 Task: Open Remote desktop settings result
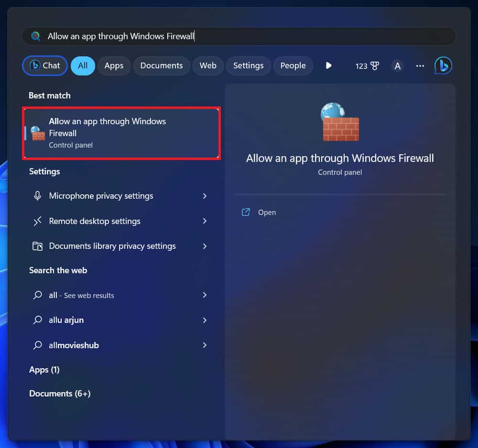(121, 221)
